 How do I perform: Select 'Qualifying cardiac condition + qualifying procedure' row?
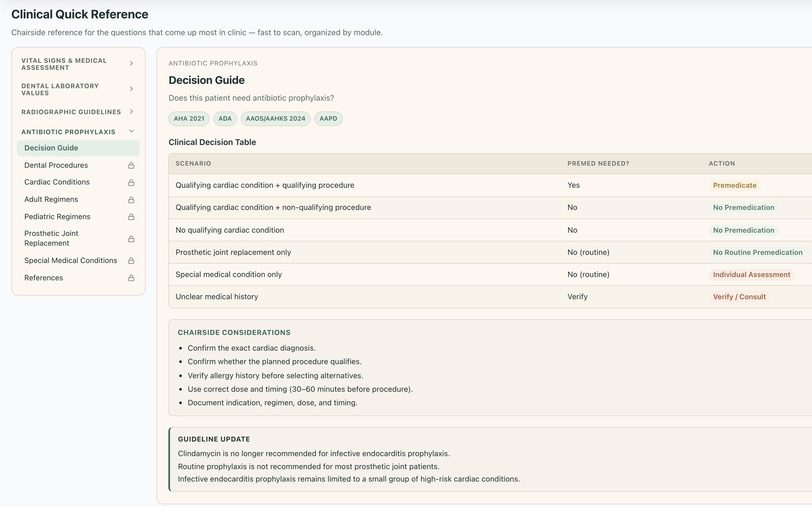click(490, 185)
